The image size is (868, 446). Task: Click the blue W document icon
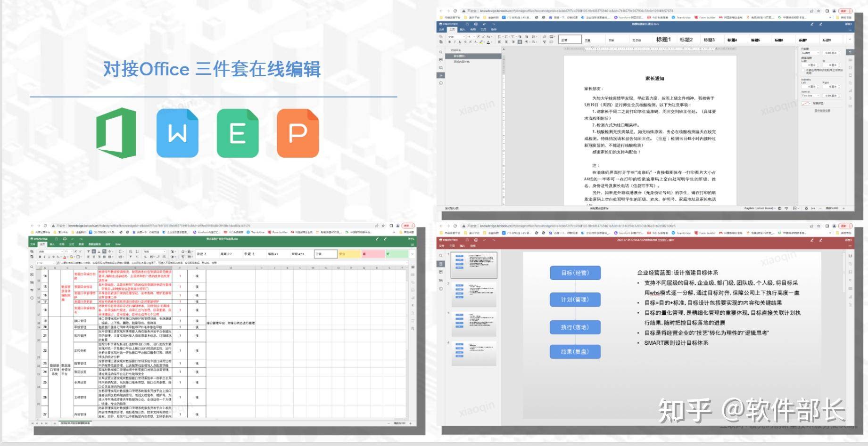coord(177,133)
